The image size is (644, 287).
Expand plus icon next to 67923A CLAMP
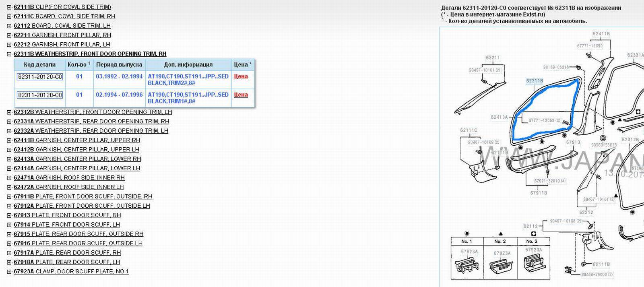click(9, 272)
